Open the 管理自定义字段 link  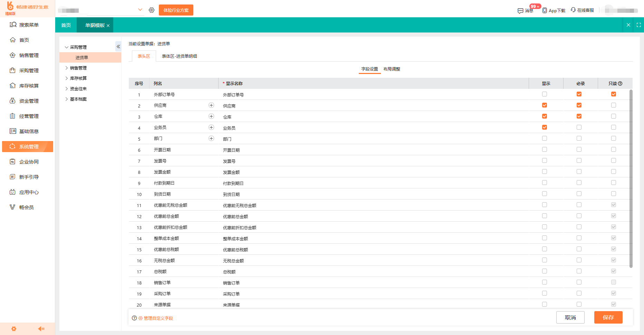tap(156, 318)
